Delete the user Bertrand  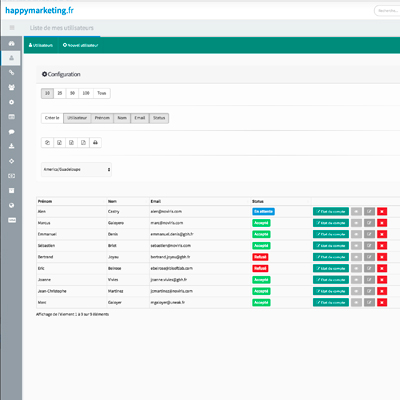tap(382, 257)
